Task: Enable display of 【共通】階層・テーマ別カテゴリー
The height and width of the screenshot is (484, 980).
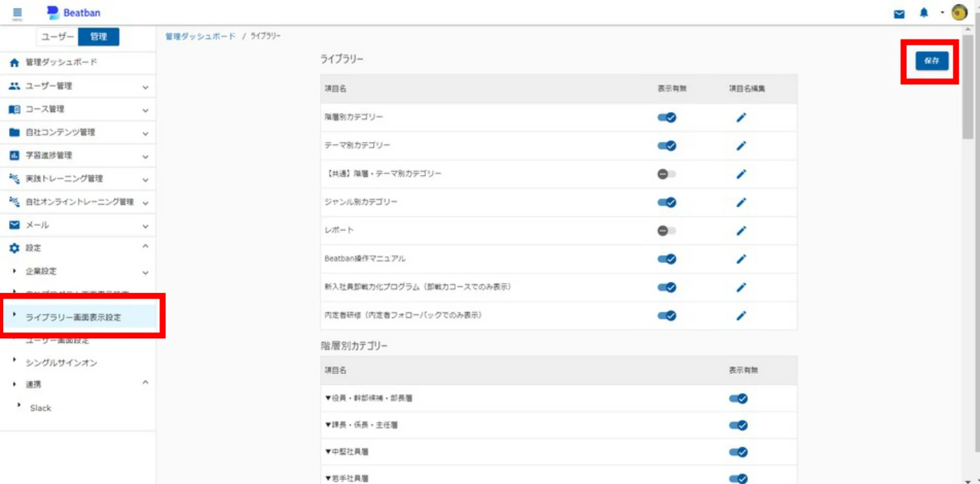Action: coord(666,174)
